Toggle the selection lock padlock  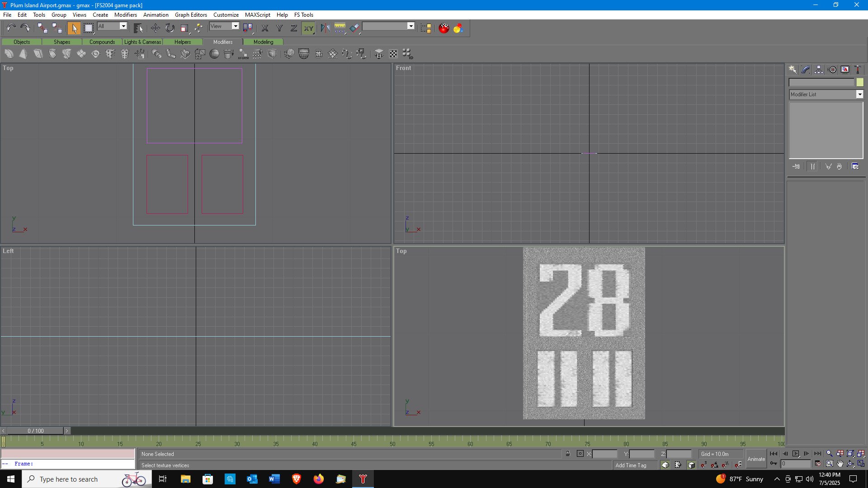pos(568,454)
